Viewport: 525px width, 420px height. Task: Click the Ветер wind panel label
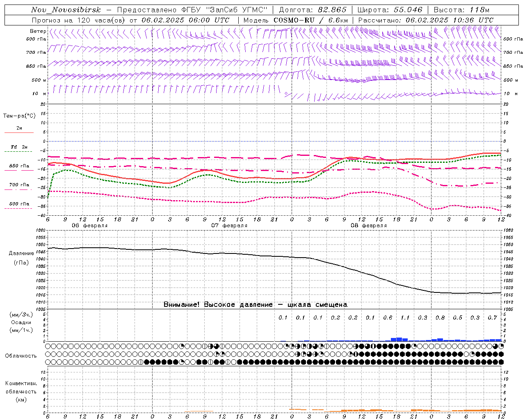tap(38, 31)
